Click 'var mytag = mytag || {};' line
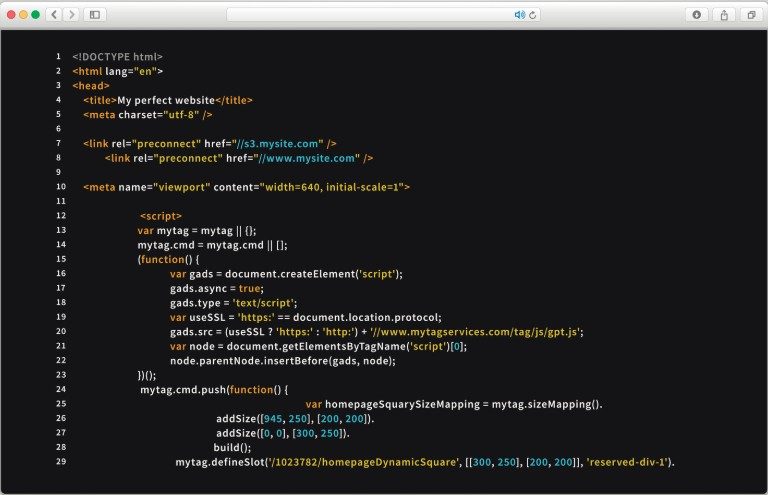 point(197,231)
